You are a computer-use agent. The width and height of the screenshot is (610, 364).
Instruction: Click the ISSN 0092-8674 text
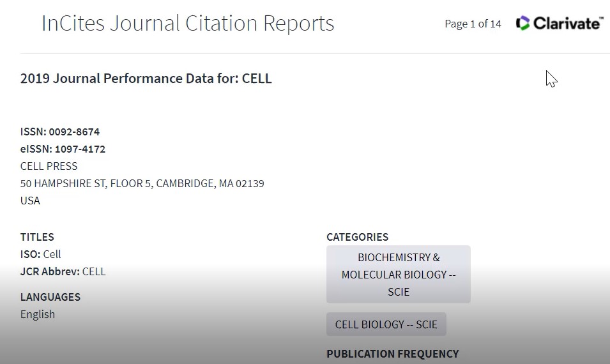pos(60,132)
